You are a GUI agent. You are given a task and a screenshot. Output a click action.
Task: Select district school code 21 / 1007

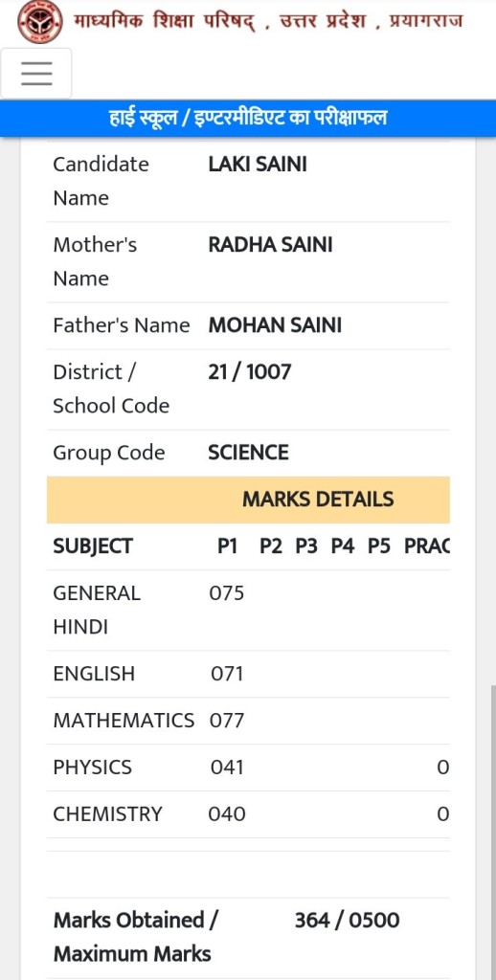click(x=250, y=372)
